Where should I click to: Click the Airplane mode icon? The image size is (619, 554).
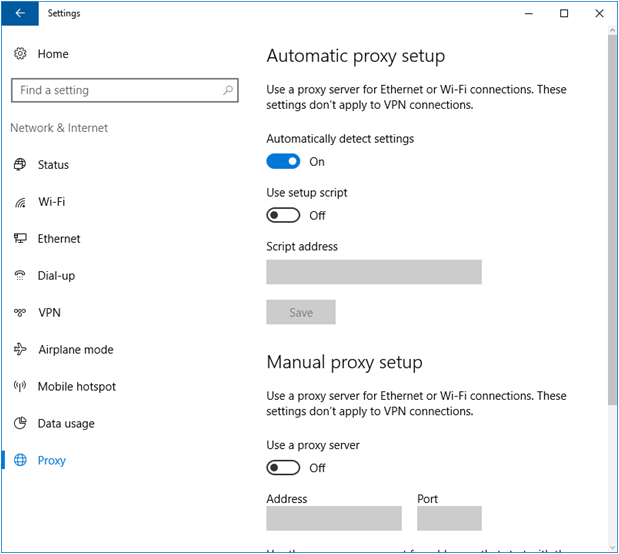(x=20, y=350)
